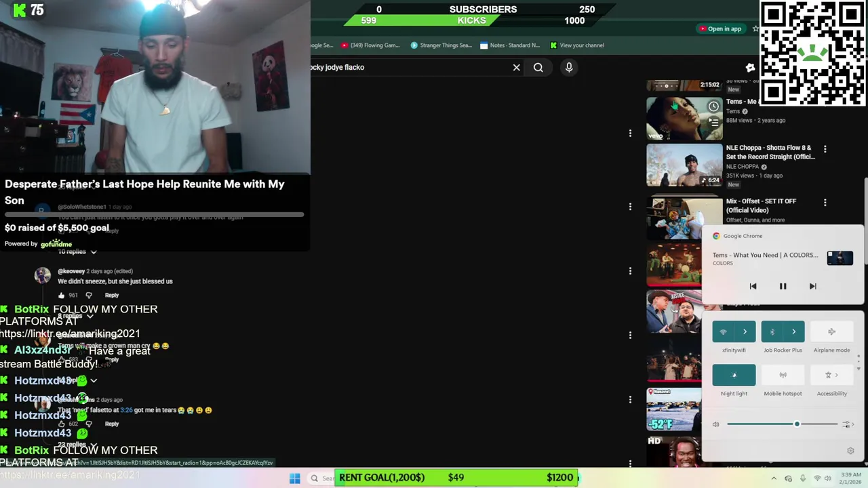
Task: Like the falsetto comment with 602 likes
Action: [62, 424]
